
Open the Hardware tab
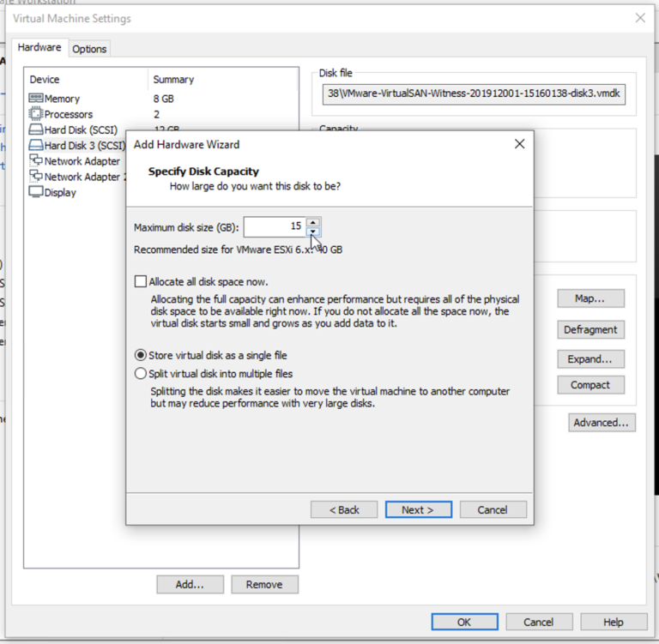point(39,48)
